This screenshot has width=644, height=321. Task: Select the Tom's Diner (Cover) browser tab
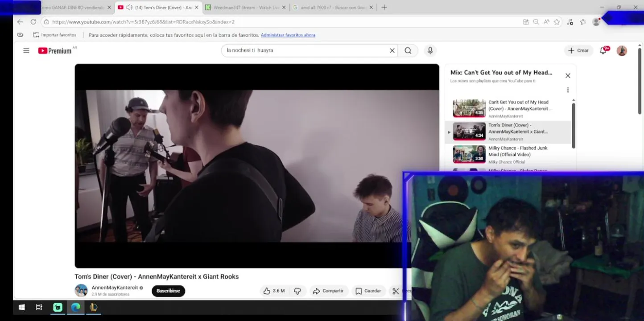click(158, 8)
